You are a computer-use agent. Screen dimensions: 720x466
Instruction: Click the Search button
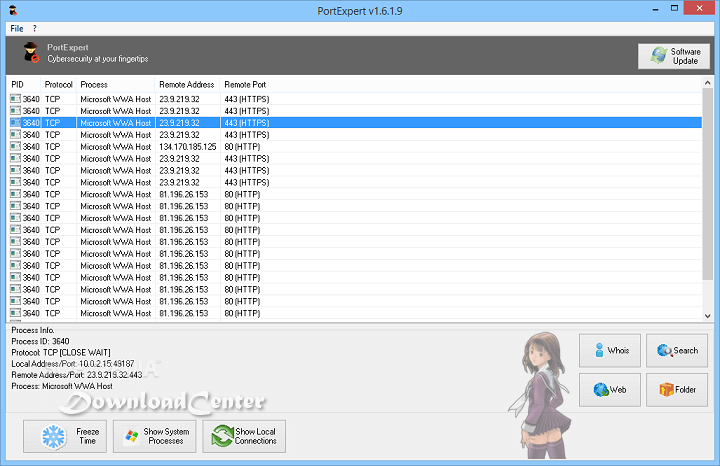click(x=677, y=351)
